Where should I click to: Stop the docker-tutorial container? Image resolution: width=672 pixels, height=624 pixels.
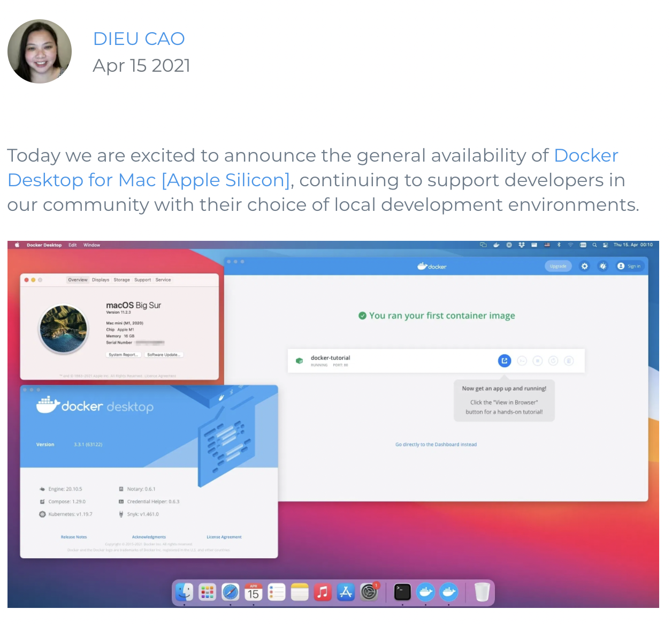click(x=538, y=361)
